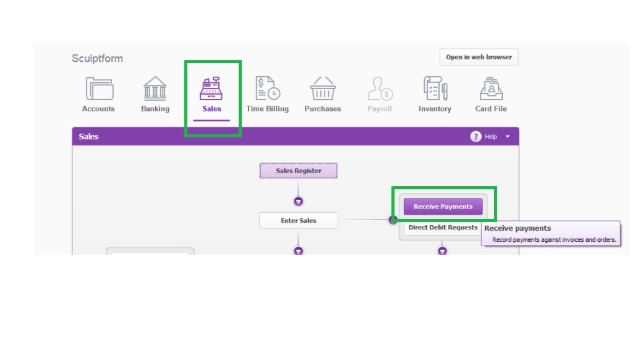Click the greyed-out Payroll icon
Viewport: 640px width, 360px height.
tap(380, 89)
